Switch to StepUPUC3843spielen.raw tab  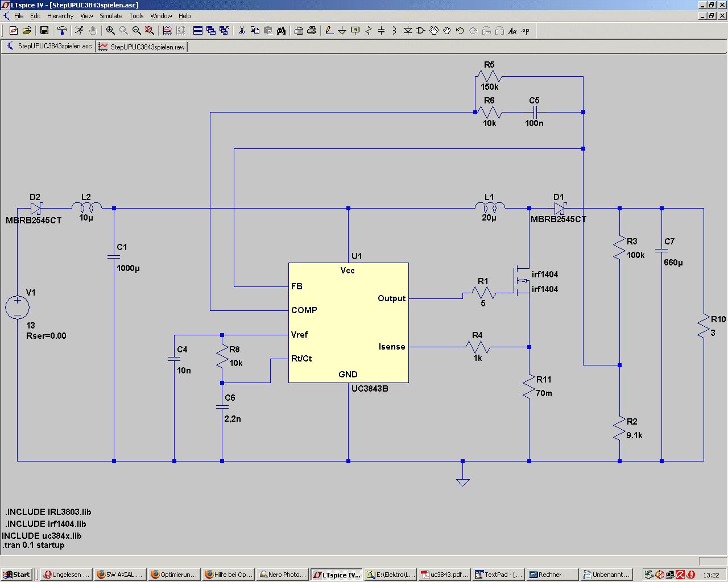coord(143,47)
